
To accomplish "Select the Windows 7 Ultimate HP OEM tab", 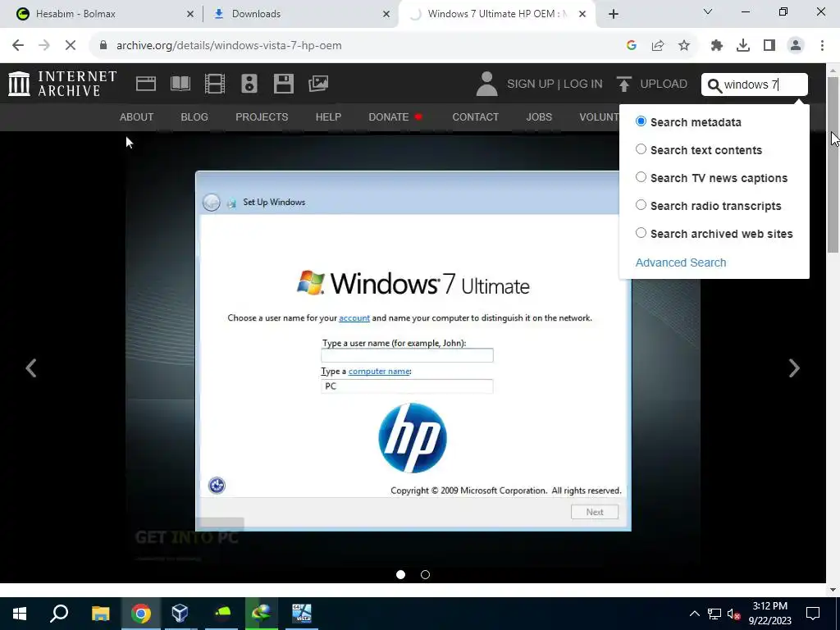I will point(496,14).
